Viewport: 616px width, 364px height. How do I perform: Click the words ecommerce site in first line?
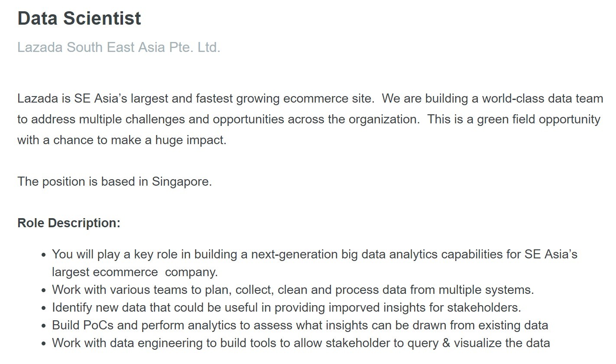328,98
